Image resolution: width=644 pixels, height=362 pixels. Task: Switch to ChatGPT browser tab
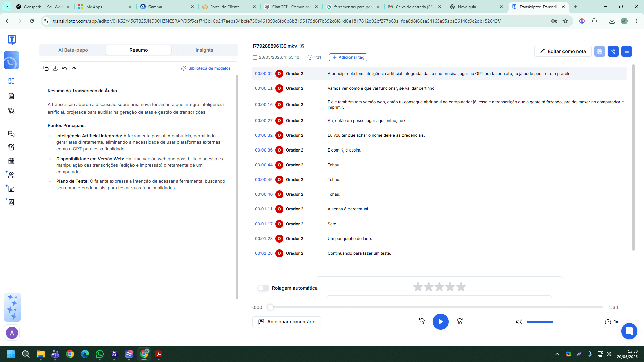point(291,7)
